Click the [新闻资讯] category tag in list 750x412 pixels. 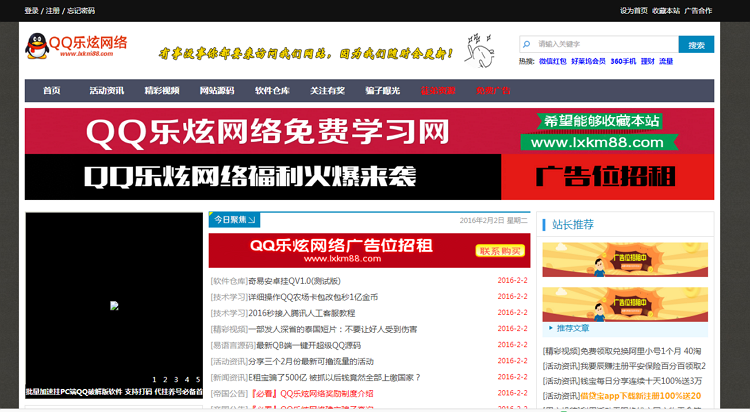[x=229, y=378]
